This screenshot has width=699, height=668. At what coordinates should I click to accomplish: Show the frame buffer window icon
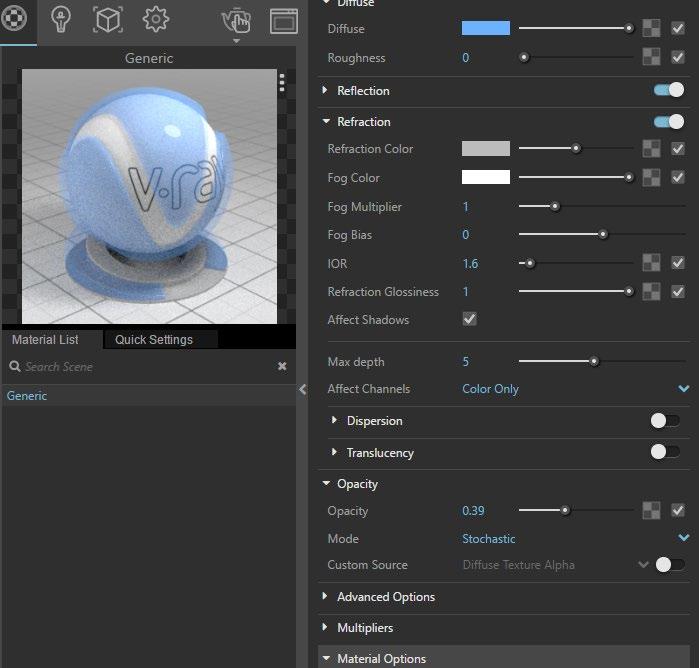point(284,21)
